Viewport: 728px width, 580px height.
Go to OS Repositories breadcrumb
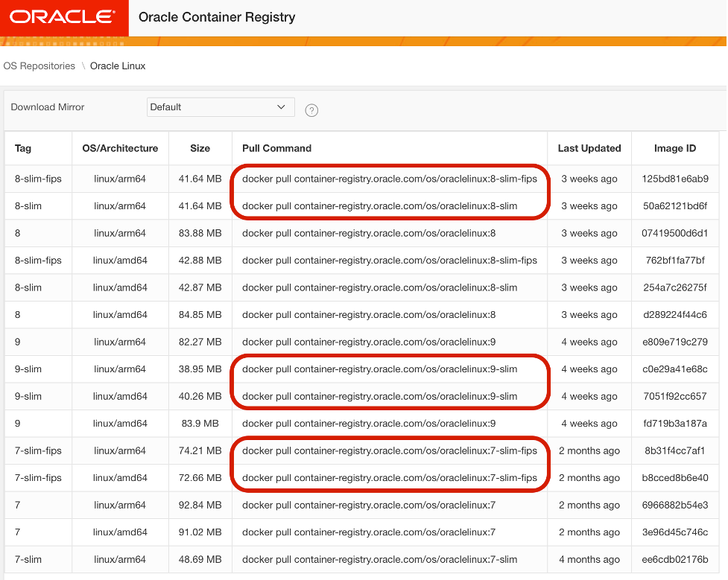point(39,66)
